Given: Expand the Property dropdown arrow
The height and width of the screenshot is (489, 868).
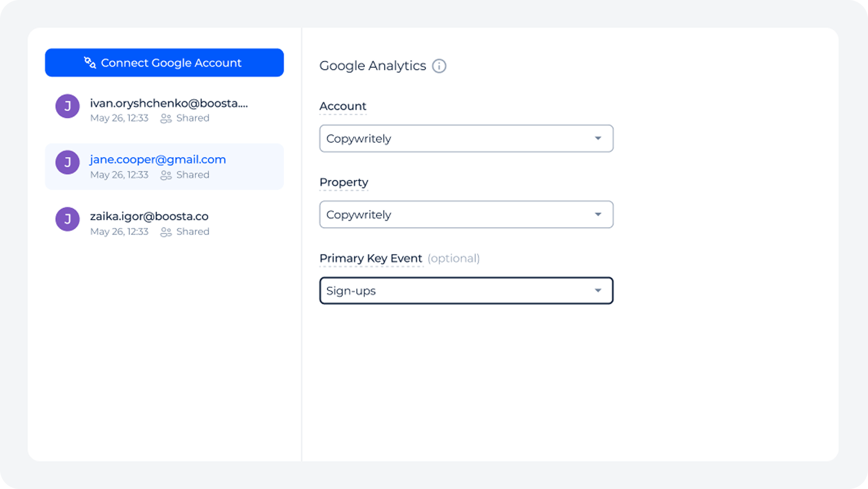Looking at the screenshot, I should pos(598,215).
